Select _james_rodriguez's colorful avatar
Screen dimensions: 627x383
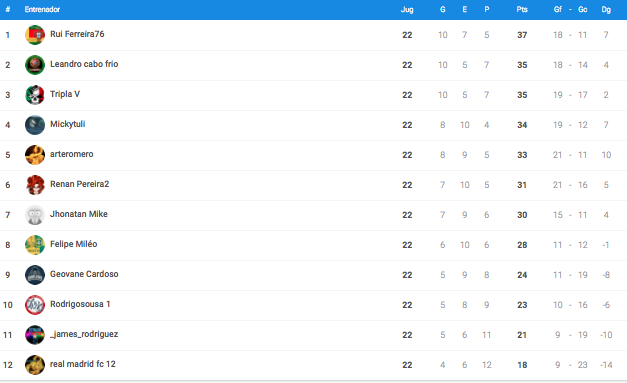pyautogui.click(x=35, y=335)
